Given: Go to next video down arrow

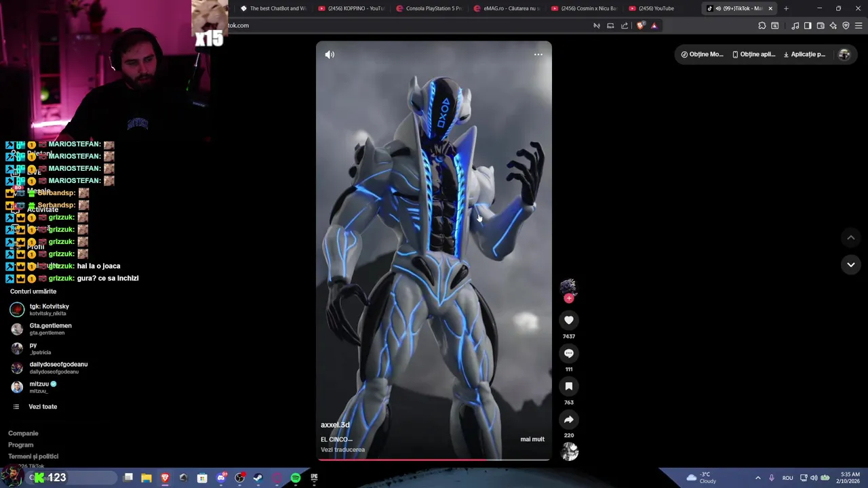Looking at the screenshot, I should pos(851,264).
